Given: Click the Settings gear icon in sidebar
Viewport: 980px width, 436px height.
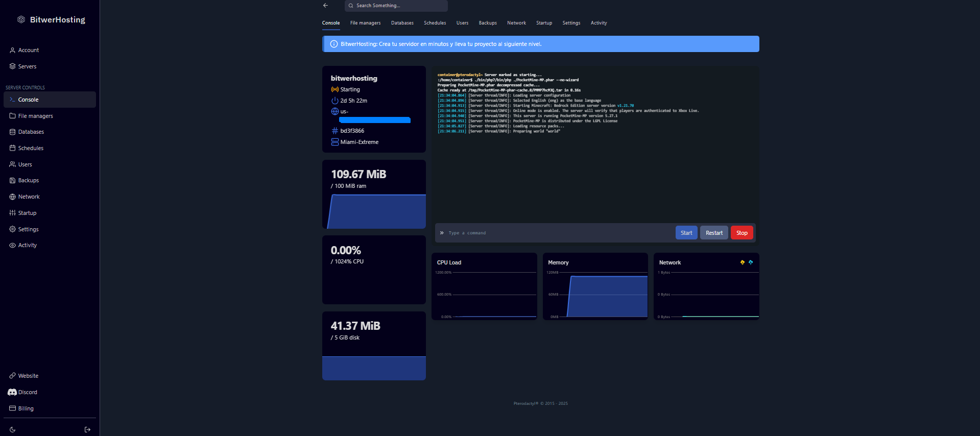Looking at the screenshot, I should [12, 229].
